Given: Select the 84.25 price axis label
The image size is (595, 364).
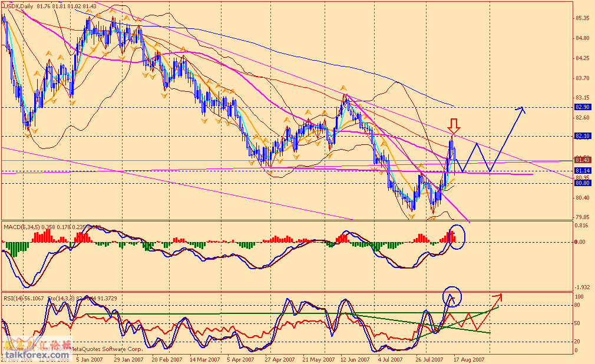Looking at the screenshot, I should click(x=583, y=58).
